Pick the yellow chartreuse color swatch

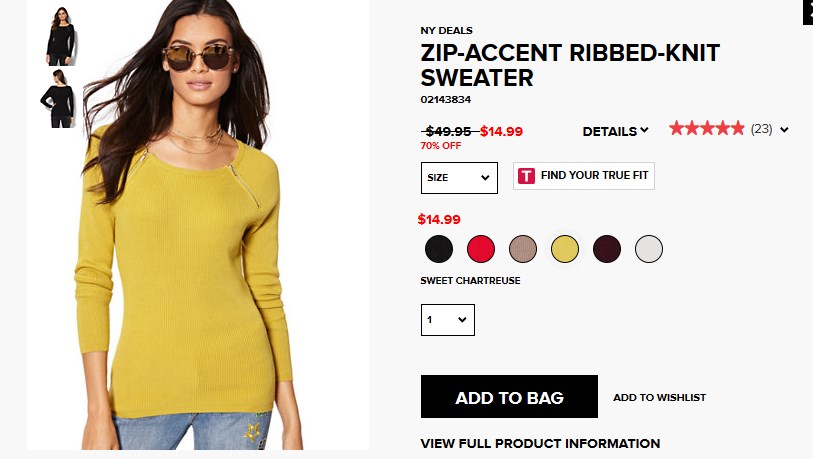tap(565, 249)
